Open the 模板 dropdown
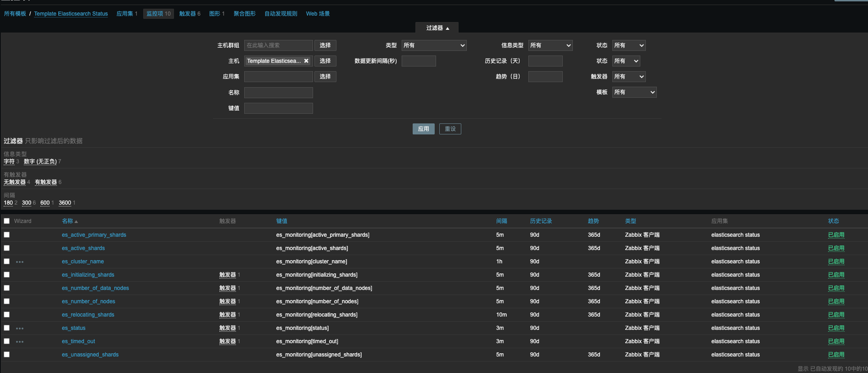This screenshot has height=373, width=868. pos(634,92)
